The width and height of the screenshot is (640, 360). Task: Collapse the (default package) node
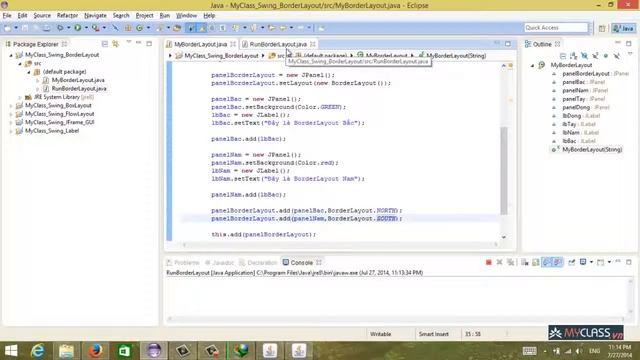pyautogui.click(x=29, y=72)
